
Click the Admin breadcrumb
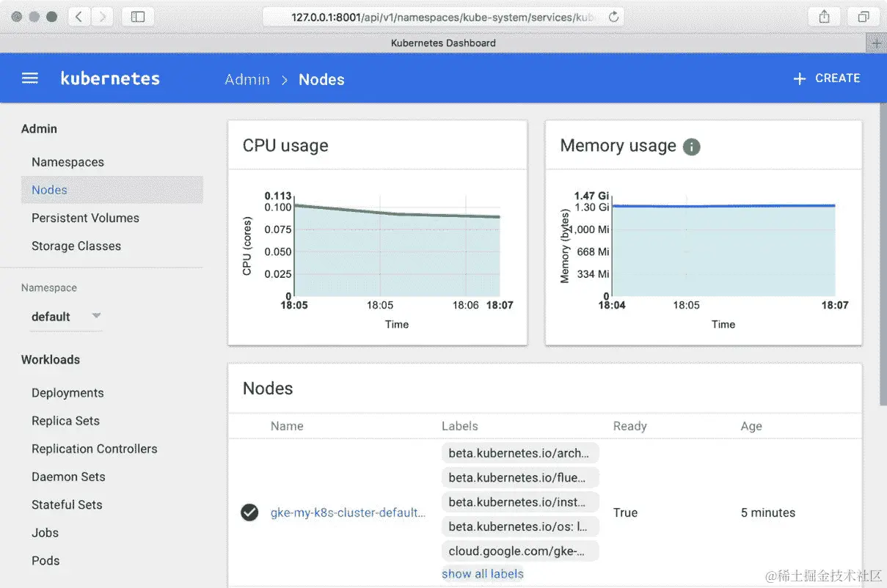pyautogui.click(x=247, y=79)
